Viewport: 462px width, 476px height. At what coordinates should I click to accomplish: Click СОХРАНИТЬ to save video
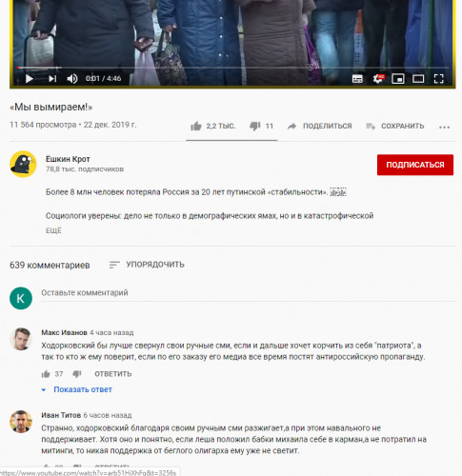[394, 127]
